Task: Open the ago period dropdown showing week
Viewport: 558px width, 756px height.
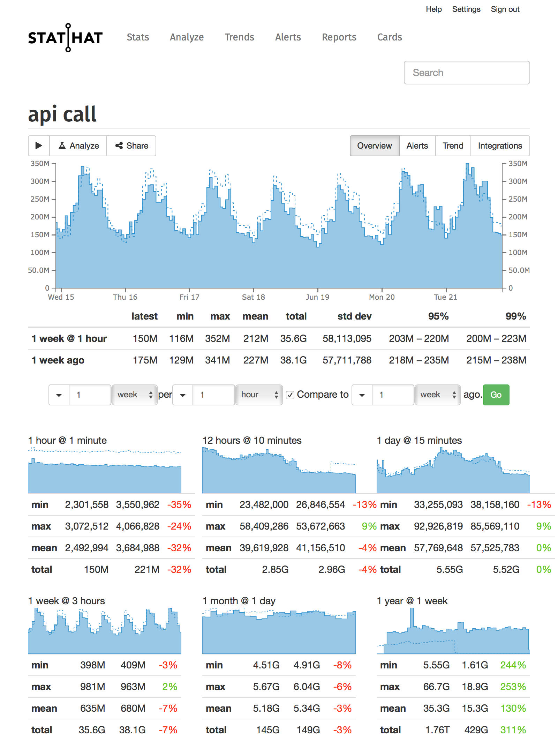Action: coord(437,395)
